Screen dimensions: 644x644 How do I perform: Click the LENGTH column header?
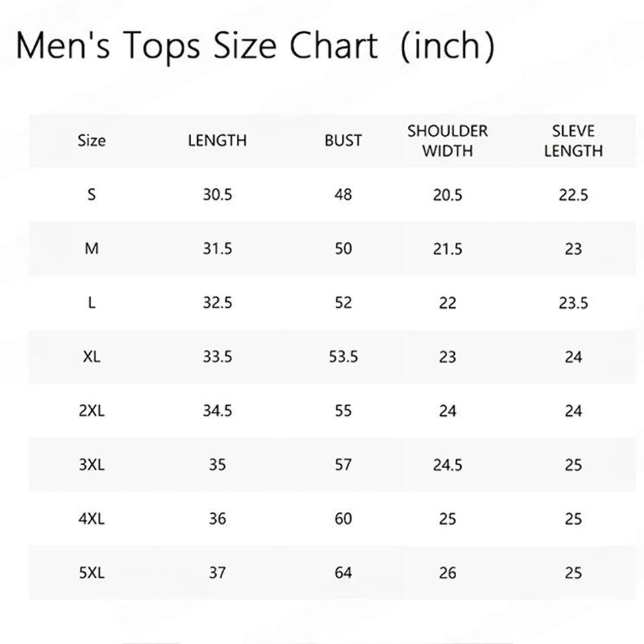click(x=217, y=141)
